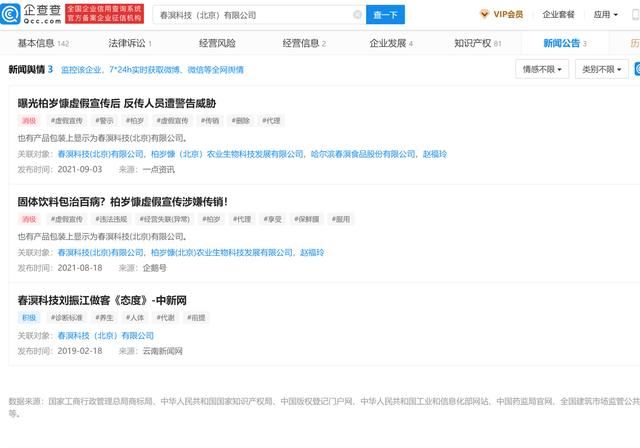Open the 企业套餐 link

pyautogui.click(x=559, y=15)
